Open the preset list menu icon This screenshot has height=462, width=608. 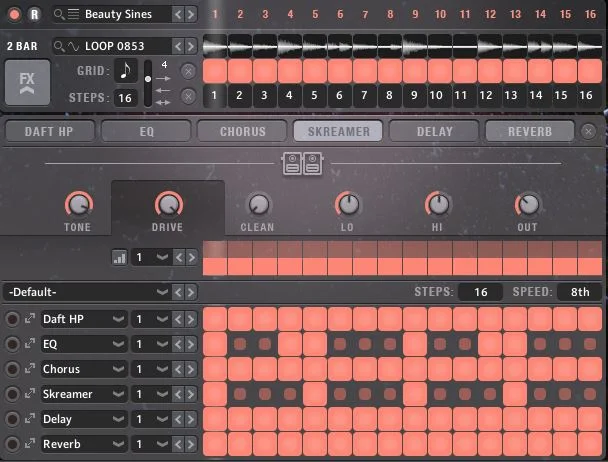click(73, 14)
